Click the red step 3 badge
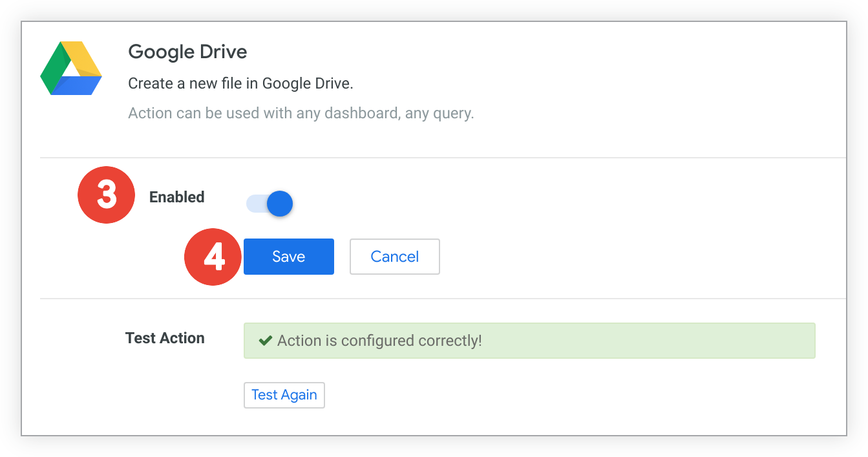The height and width of the screenshot is (457, 868). point(106,195)
